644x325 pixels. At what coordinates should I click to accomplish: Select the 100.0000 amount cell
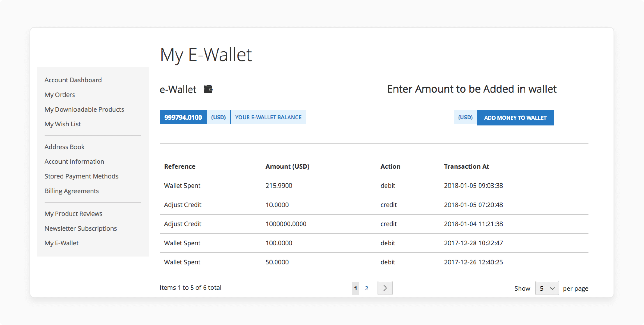pos(279,243)
